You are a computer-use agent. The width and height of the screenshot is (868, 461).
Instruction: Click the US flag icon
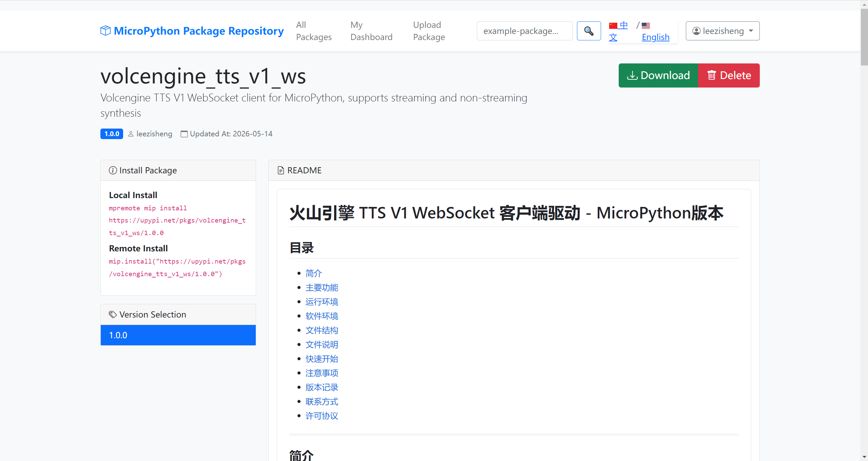point(646,25)
